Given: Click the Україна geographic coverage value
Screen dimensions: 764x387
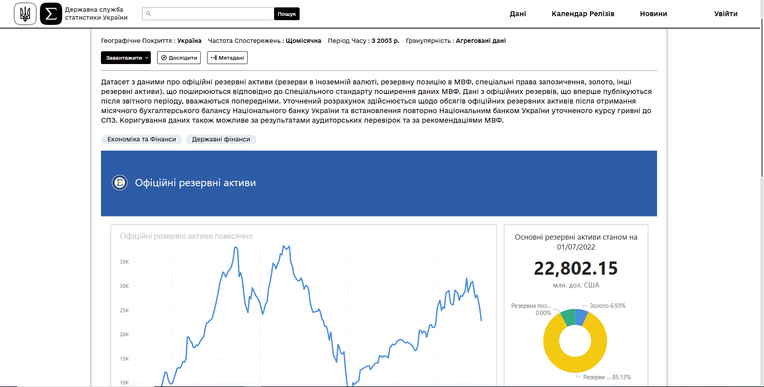Looking at the screenshot, I should (189, 41).
